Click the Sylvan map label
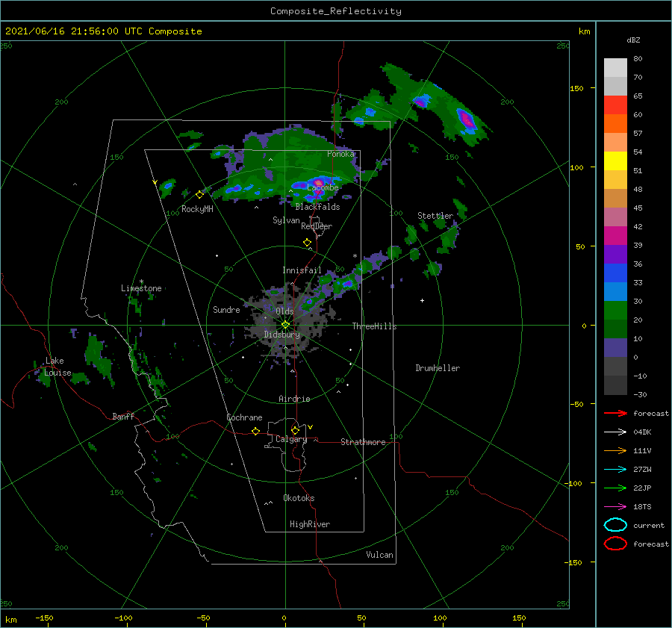This screenshot has height=628, width=672. [286, 220]
